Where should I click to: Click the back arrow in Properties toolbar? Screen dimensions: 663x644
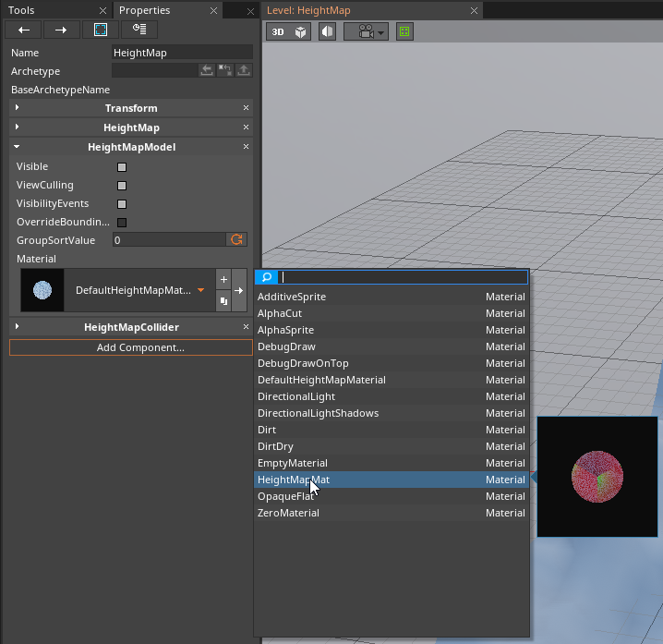click(24, 30)
